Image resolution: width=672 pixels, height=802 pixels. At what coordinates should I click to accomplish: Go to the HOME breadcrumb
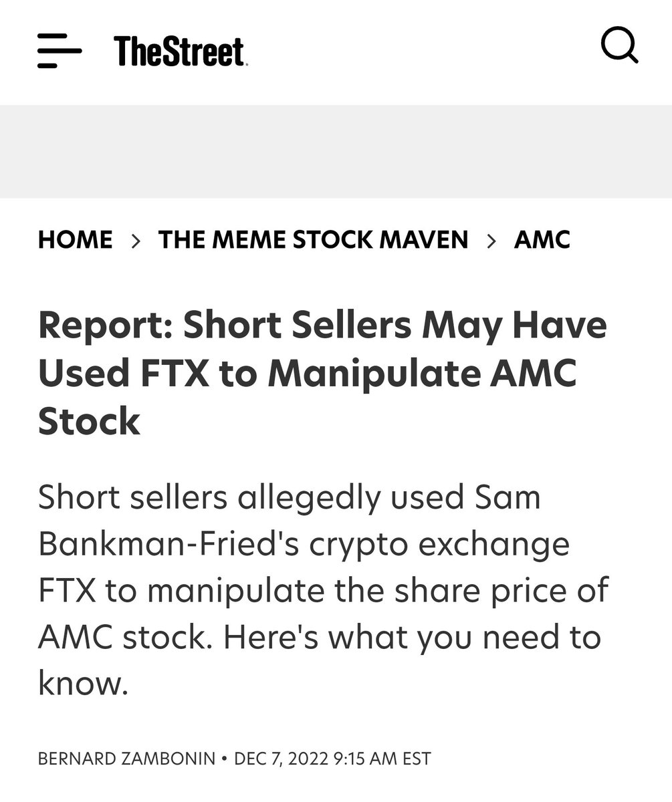[75, 240]
